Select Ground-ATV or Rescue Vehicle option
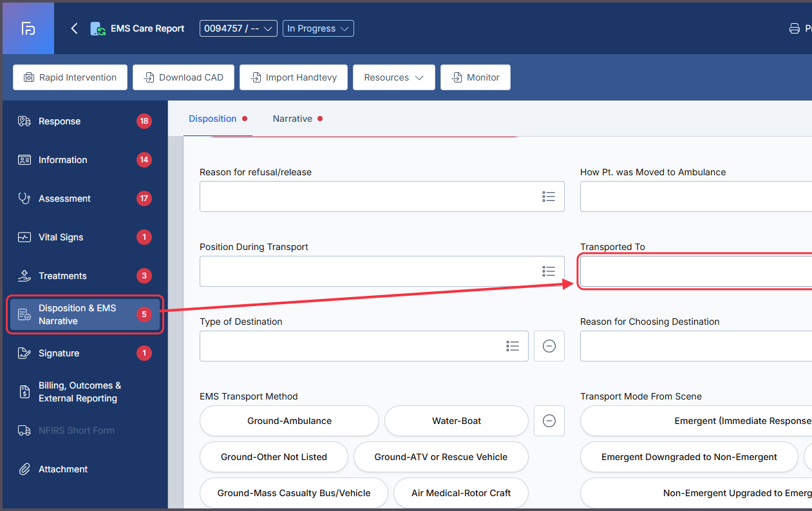 441,457
